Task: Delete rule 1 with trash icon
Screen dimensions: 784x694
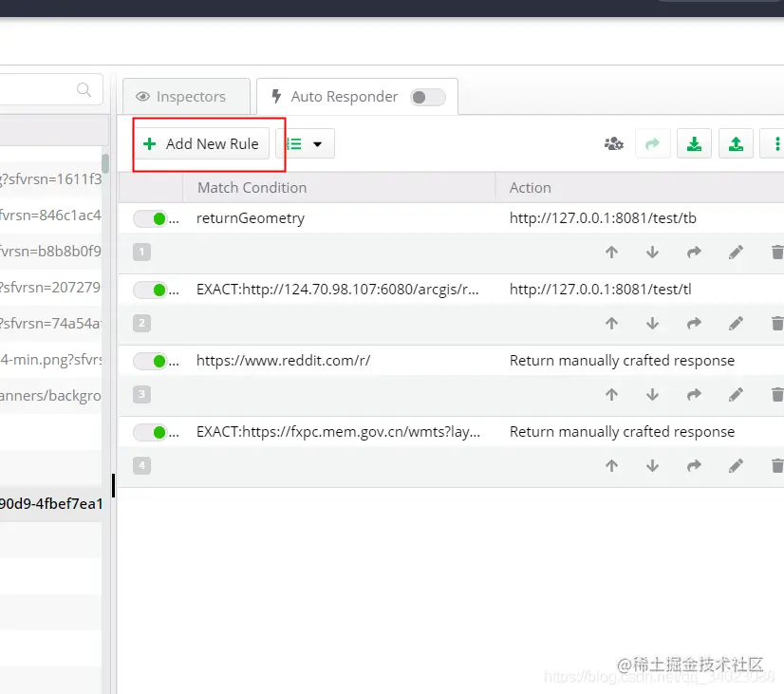Action: (x=777, y=252)
